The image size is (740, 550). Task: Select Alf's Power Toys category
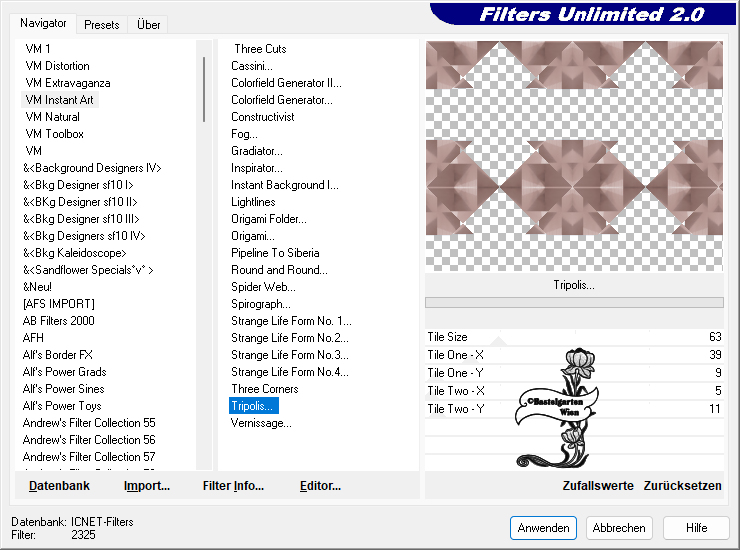tap(62, 406)
